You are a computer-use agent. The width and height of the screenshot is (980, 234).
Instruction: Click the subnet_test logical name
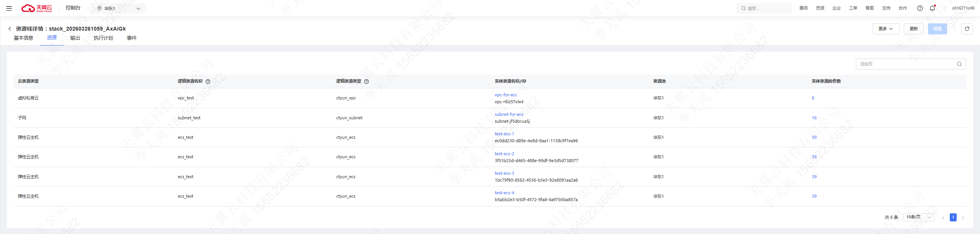point(189,118)
